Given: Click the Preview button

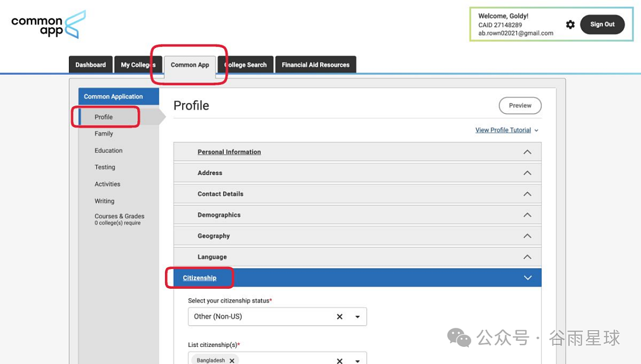Looking at the screenshot, I should coord(520,106).
